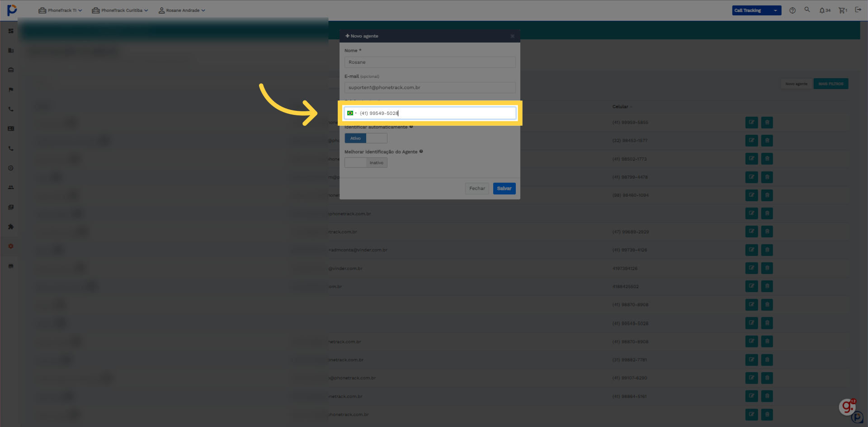Image resolution: width=868 pixels, height=427 pixels.
Task: Click the Fechar button
Action: pyautogui.click(x=477, y=189)
